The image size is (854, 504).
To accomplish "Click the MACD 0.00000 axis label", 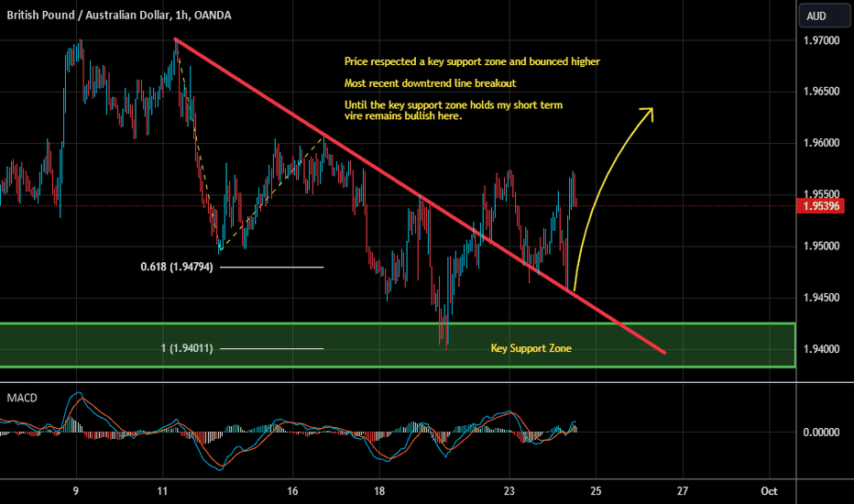I will [821, 433].
